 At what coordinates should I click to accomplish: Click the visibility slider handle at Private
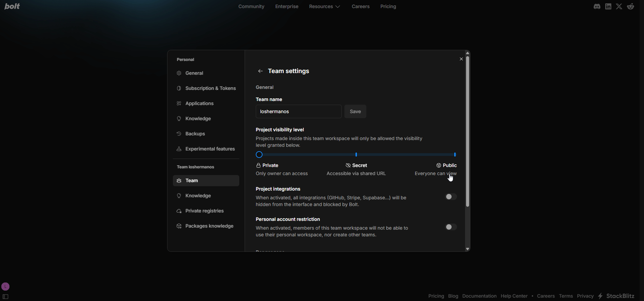tap(259, 155)
